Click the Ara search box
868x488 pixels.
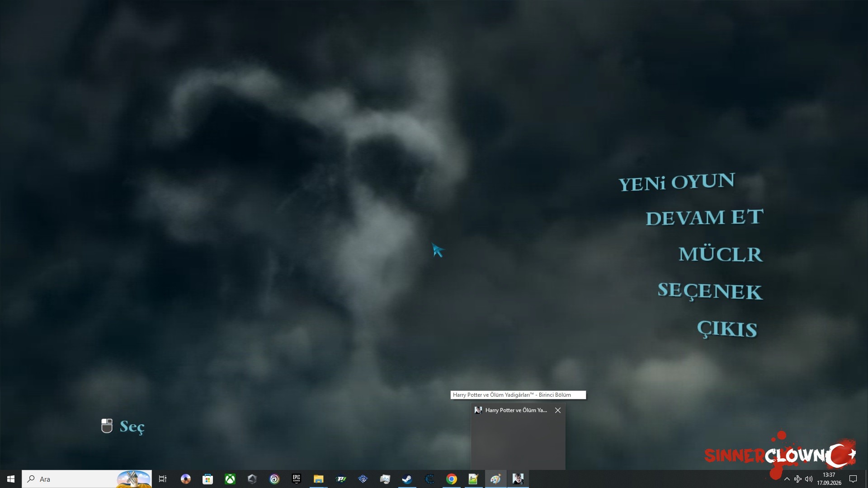87,479
